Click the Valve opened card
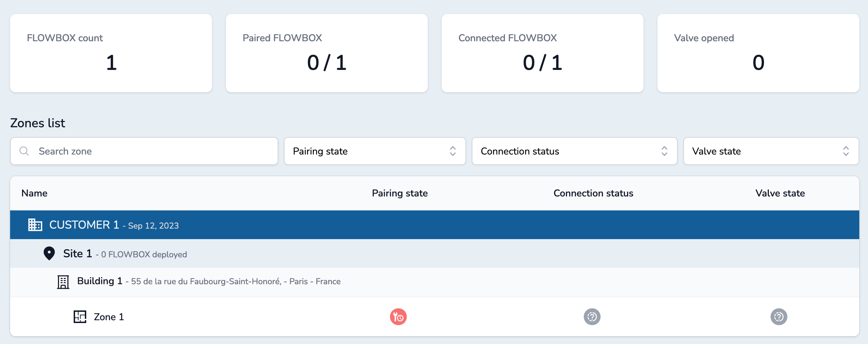 [758, 53]
